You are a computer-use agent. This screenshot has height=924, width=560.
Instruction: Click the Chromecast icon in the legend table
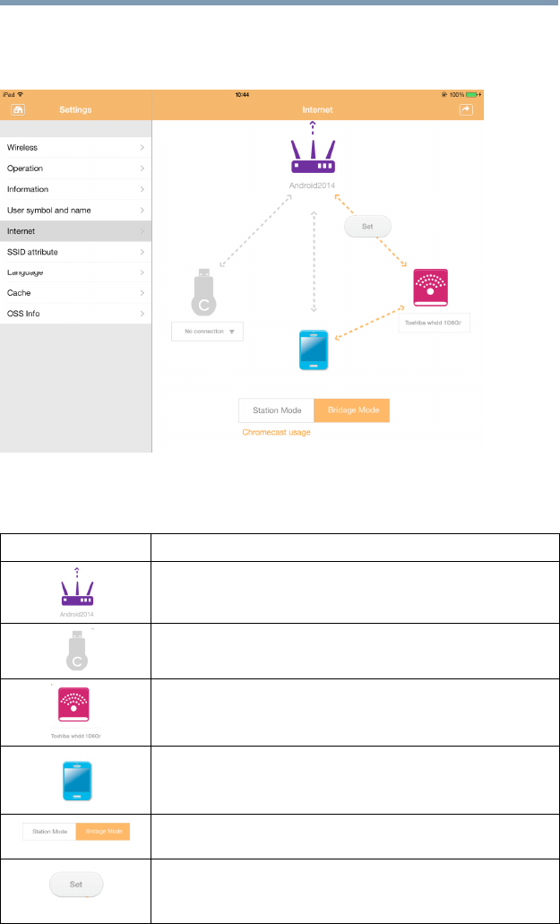point(78,651)
